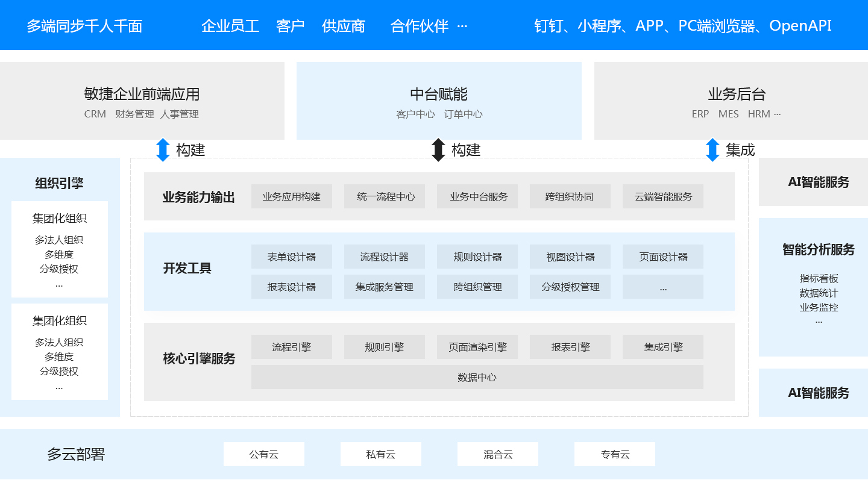Select the 公有云 deployment option
This screenshot has width=868, height=480.
(x=264, y=454)
